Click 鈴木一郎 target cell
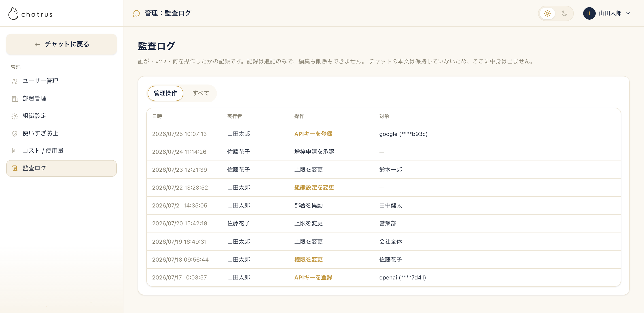The height and width of the screenshot is (313, 644). (x=390, y=170)
